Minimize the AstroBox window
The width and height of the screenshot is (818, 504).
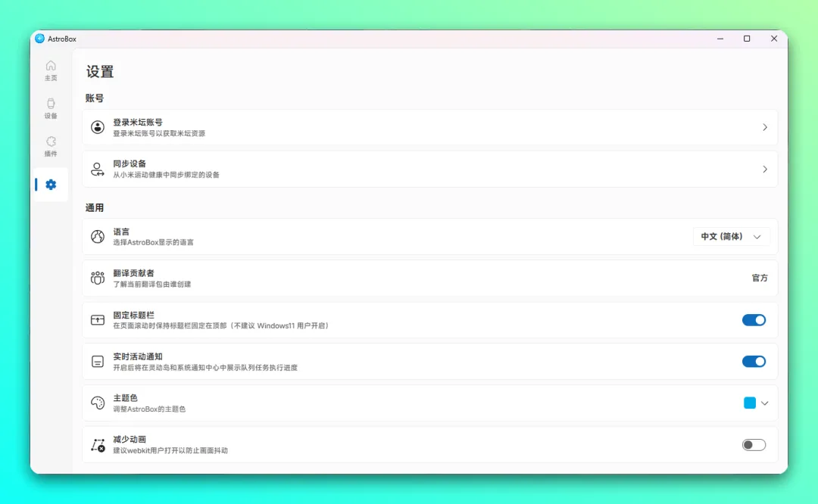point(720,39)
